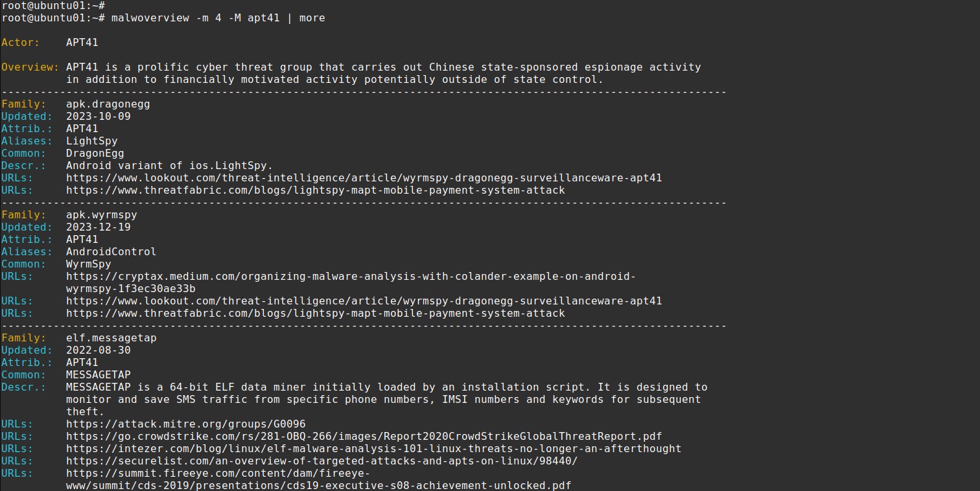
Task: Open the intezer.com ELF malware analysis link
Action: (373, 449)
